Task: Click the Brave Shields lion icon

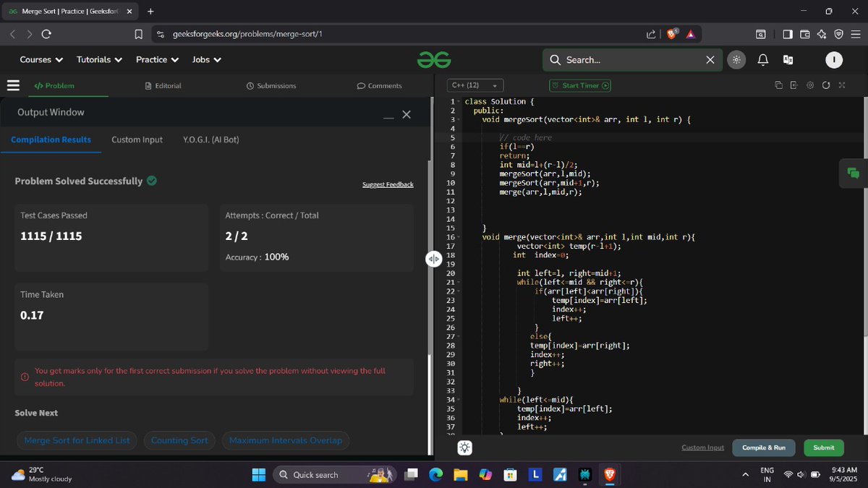Action: pyautogui.click(x=673, y=34)
